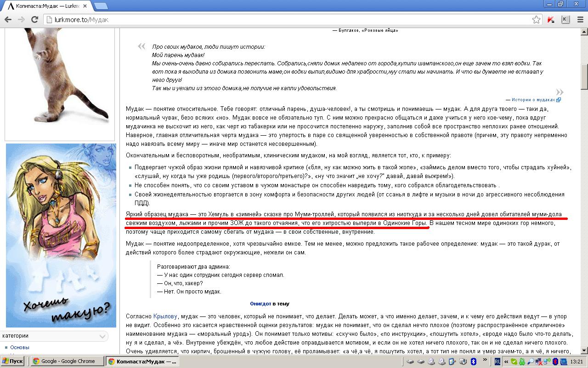
Task: Open the RU language indicator
Action: tap(497, 362)
